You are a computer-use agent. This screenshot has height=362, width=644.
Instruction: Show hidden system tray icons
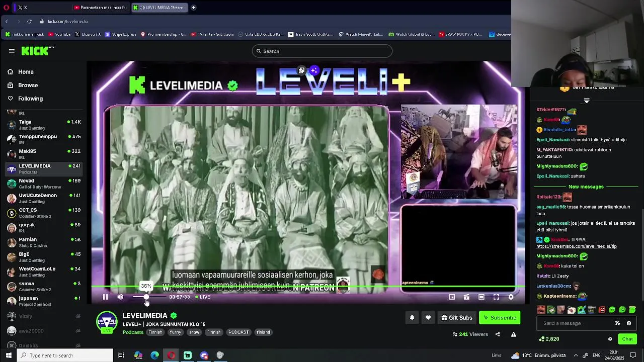(576, 355)
